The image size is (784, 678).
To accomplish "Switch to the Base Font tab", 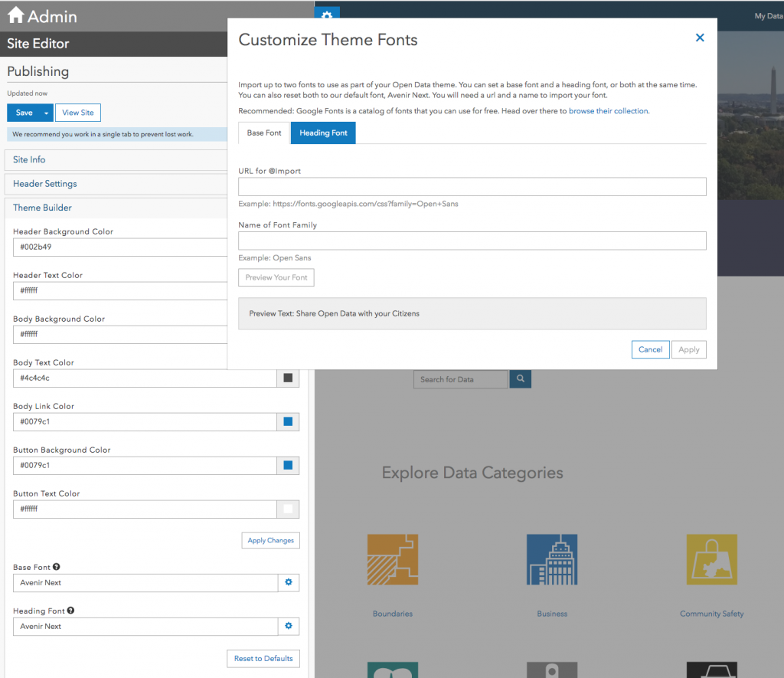I will pyautogui.click(x=263, y=132).
